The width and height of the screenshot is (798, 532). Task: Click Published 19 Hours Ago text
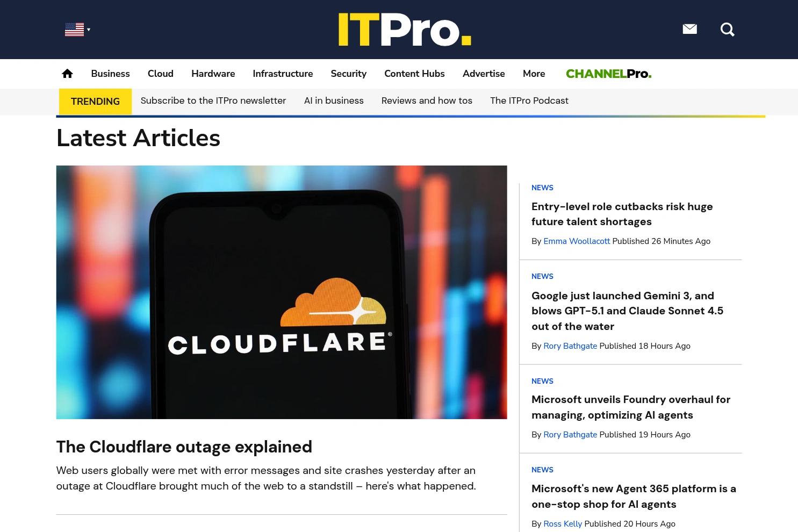click(x=645, y=435)
